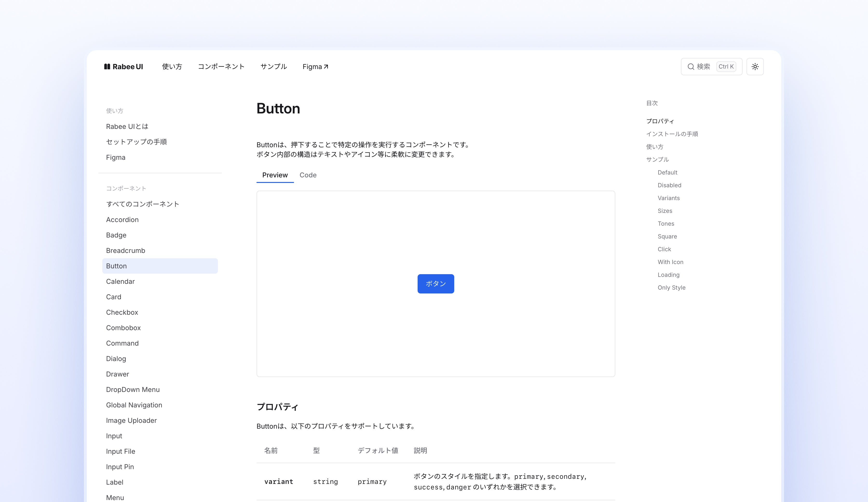Open the Loading sample anchor
The image size is (868, 502).
[668, 275]
